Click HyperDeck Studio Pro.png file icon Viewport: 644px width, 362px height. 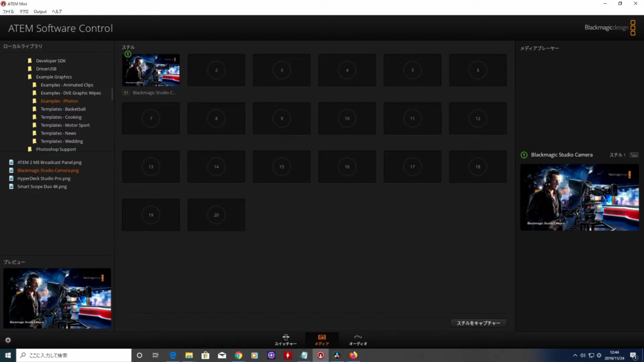pyautogui.click(x=11, y=178)
